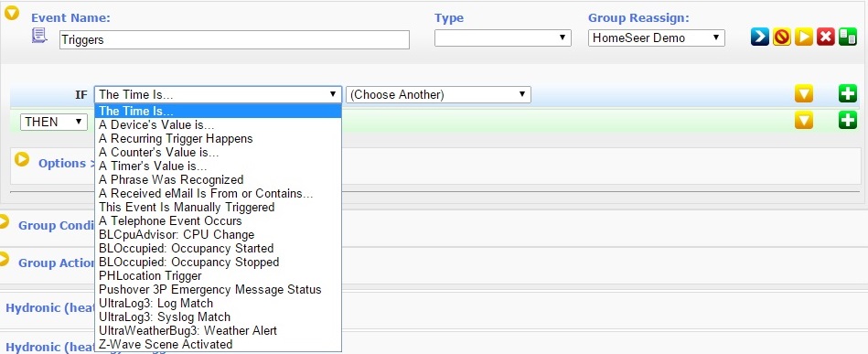Open the THEN selector dropdown

coord(54,122)
